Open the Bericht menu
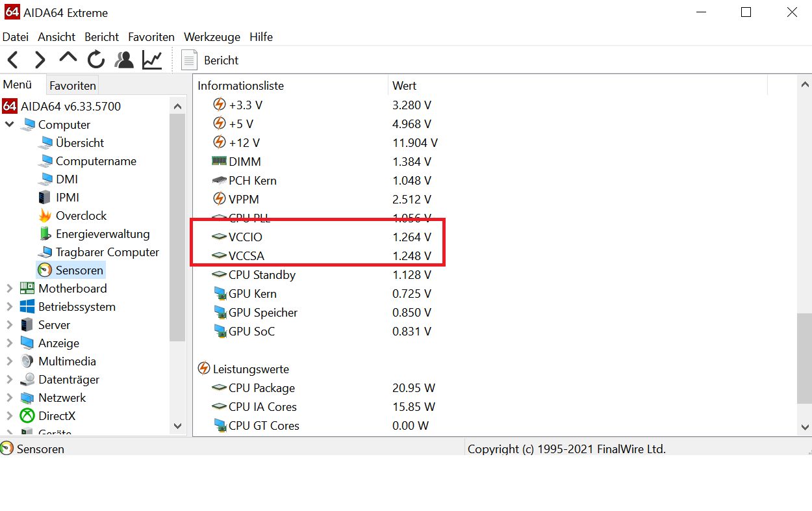 click(x=102, y=37)
